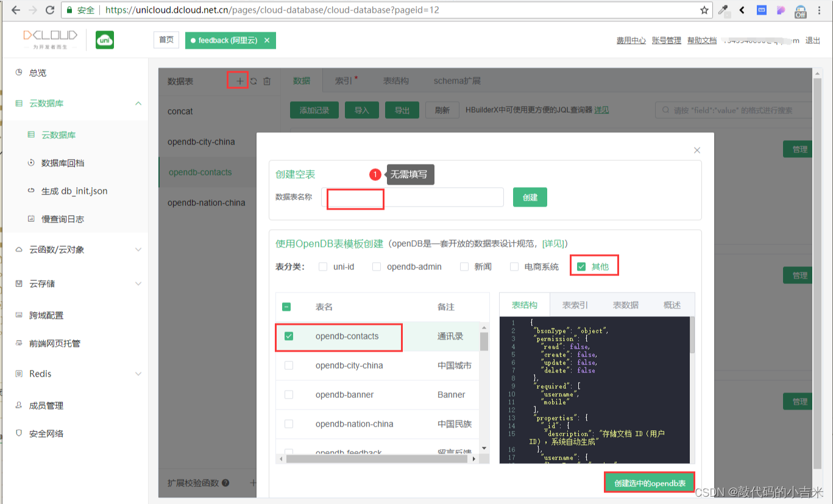This screenshot has width=833, height=504.
Task: Check the opendb-nation-china template checkbox
Action: [x=289, y=424]
